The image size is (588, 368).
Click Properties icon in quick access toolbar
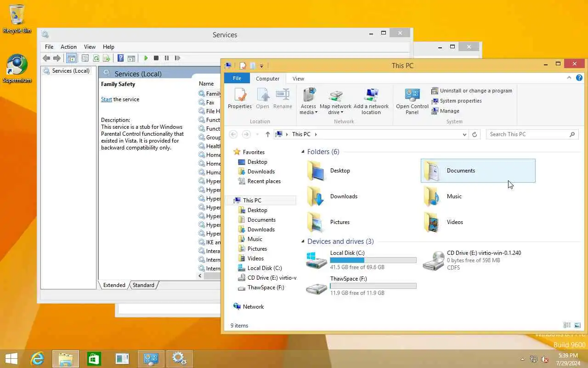[x=243, y=66]
